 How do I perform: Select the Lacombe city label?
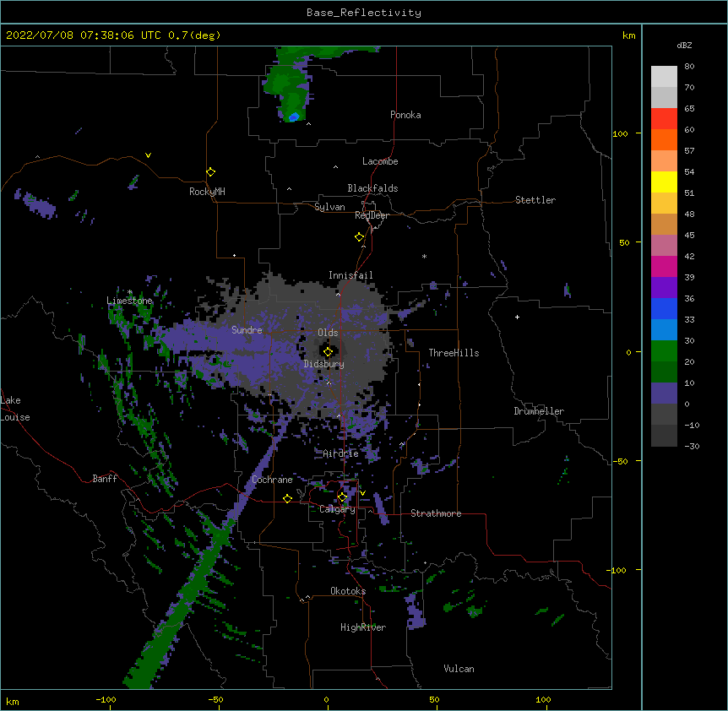(380, 161)
